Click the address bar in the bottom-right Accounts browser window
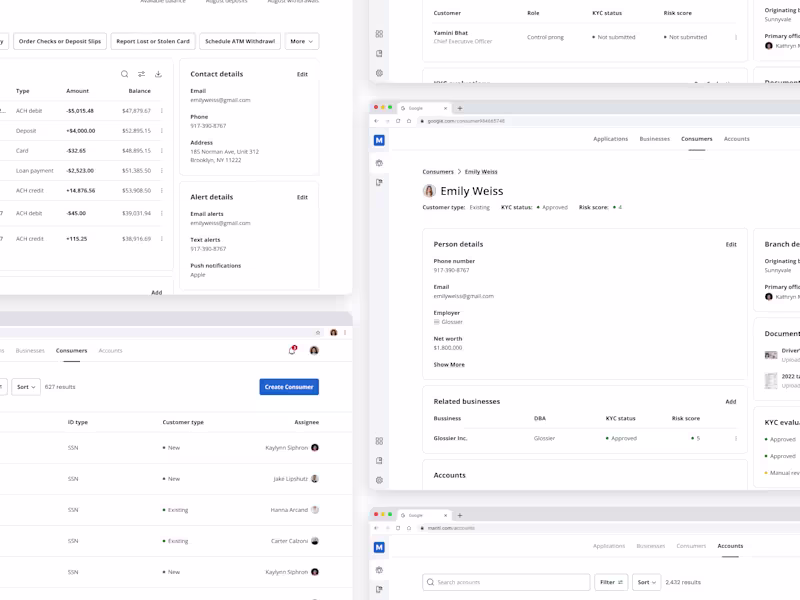Viewport: 800px width, 600px height. tap(607, 528)
